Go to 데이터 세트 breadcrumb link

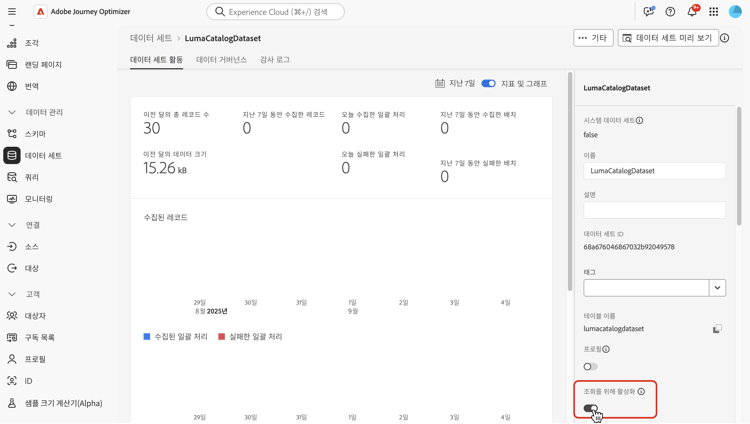[x=151, y=38]
